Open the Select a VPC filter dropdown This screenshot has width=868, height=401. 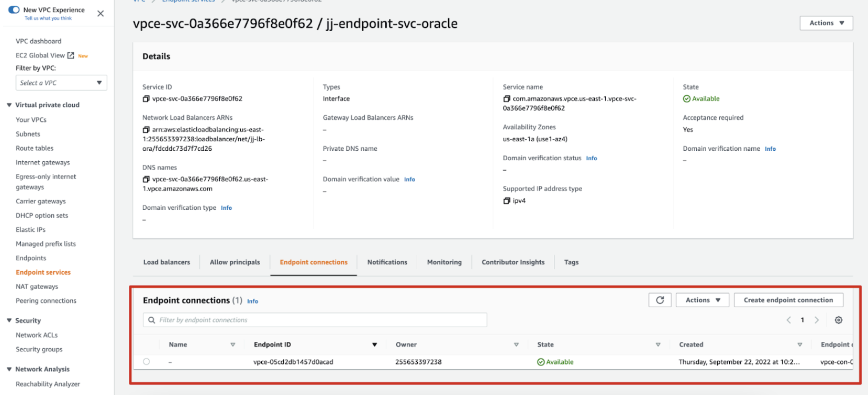[61, 83]
